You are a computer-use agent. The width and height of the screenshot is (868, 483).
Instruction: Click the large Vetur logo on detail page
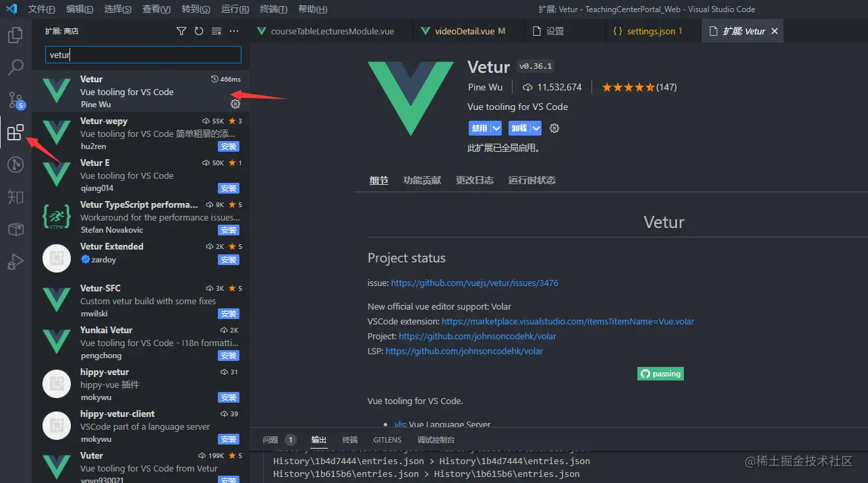(411, 98)
